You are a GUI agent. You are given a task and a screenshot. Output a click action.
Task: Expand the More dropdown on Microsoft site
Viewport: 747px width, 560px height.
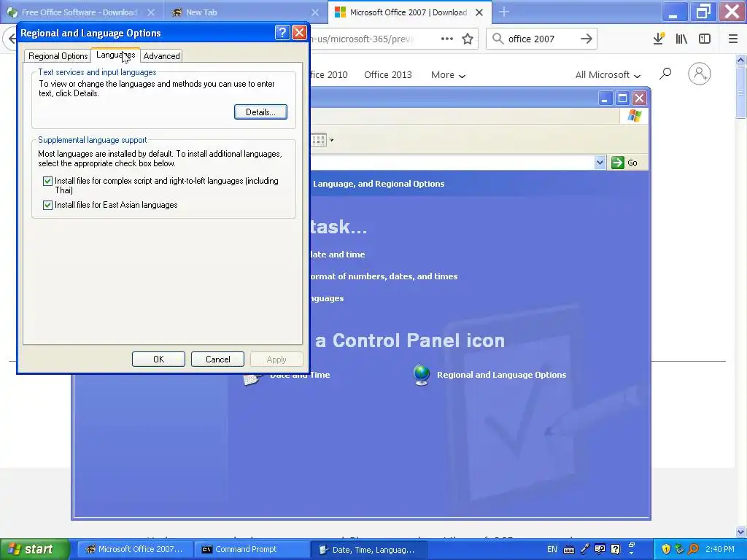(448, 75)
